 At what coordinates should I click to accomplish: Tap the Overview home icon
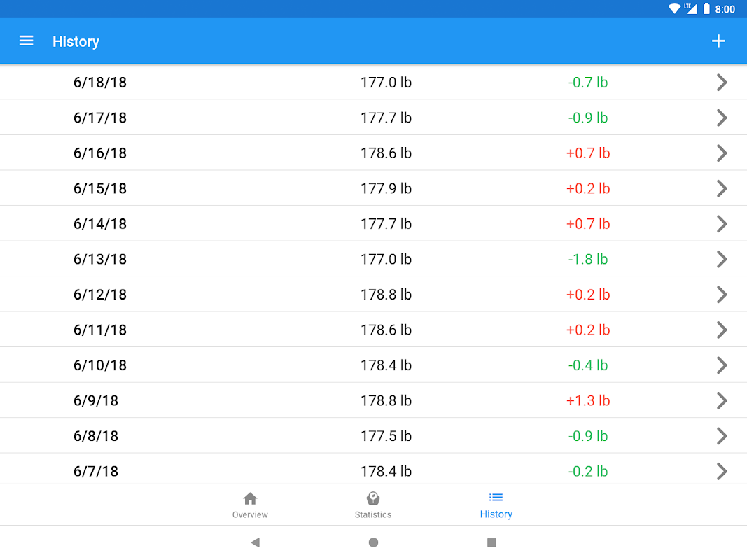pos(250,498)
